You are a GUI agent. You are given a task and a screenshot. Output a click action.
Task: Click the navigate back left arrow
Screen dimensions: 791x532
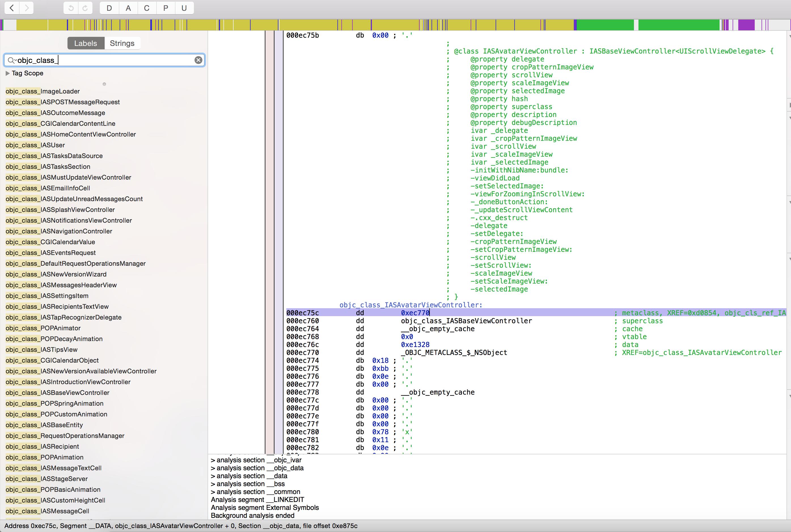click(x=12, y=8)
